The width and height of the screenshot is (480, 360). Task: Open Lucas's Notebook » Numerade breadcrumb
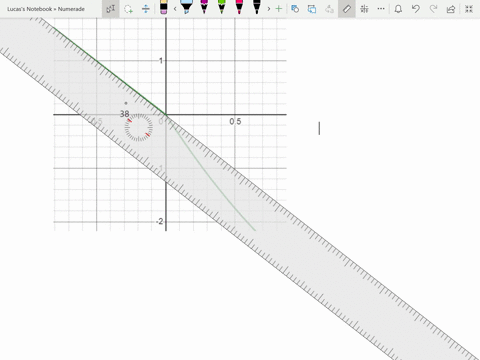pyautogui.click(x=46, y=9)
